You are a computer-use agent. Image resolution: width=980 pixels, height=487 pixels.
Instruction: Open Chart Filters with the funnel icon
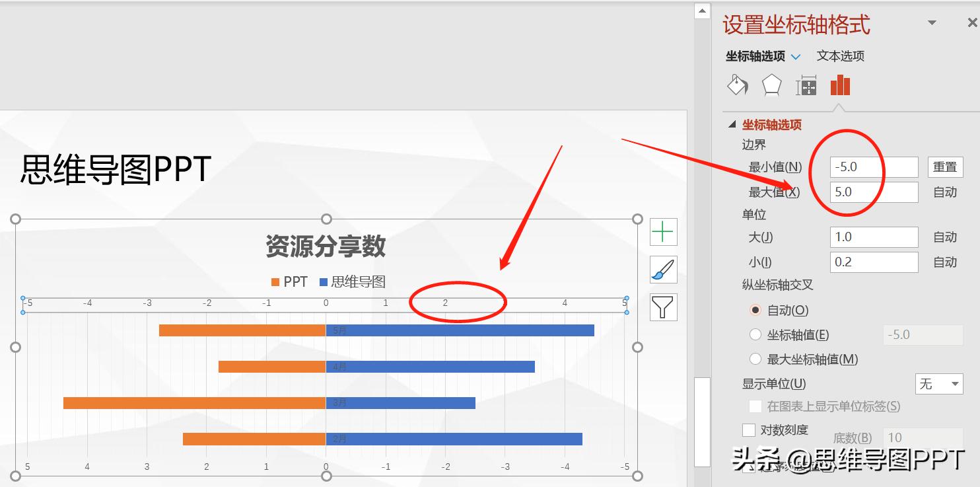[x=663, y=307]
